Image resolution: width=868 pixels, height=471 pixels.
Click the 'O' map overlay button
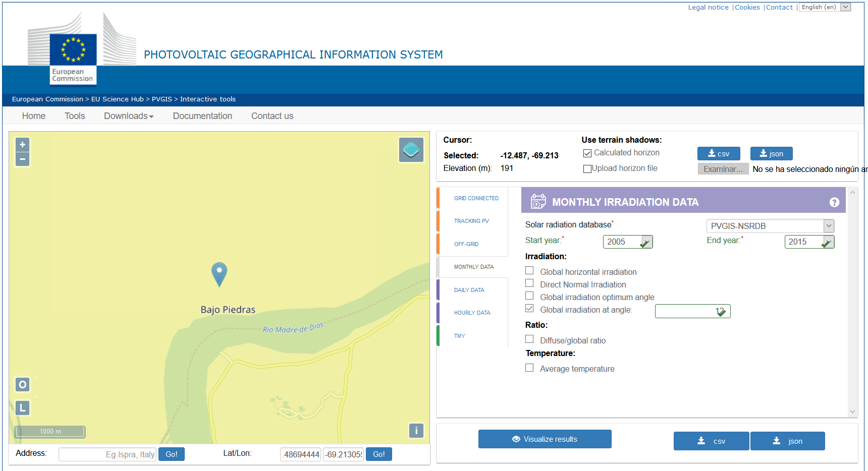pos(23,385)
